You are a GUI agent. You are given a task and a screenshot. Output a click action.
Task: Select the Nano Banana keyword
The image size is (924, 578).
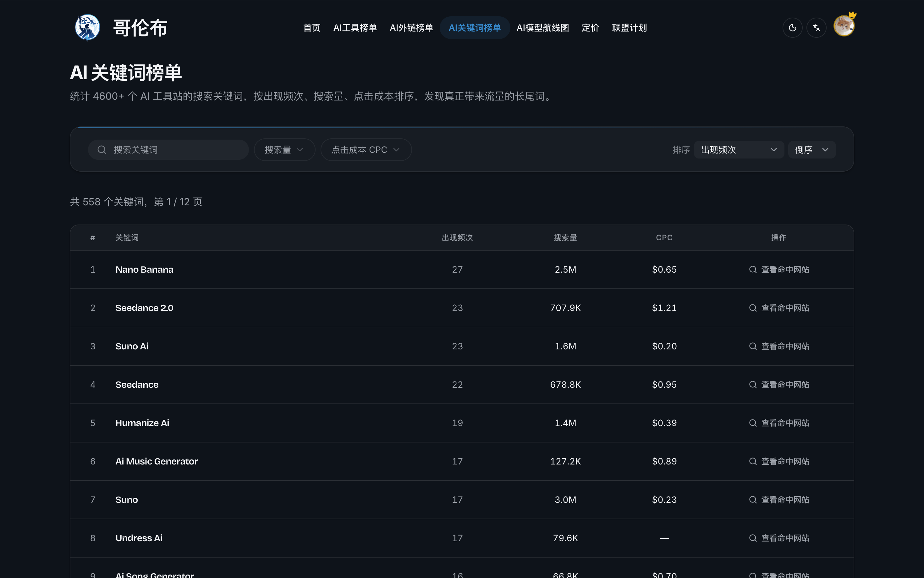tap(144, 270)
